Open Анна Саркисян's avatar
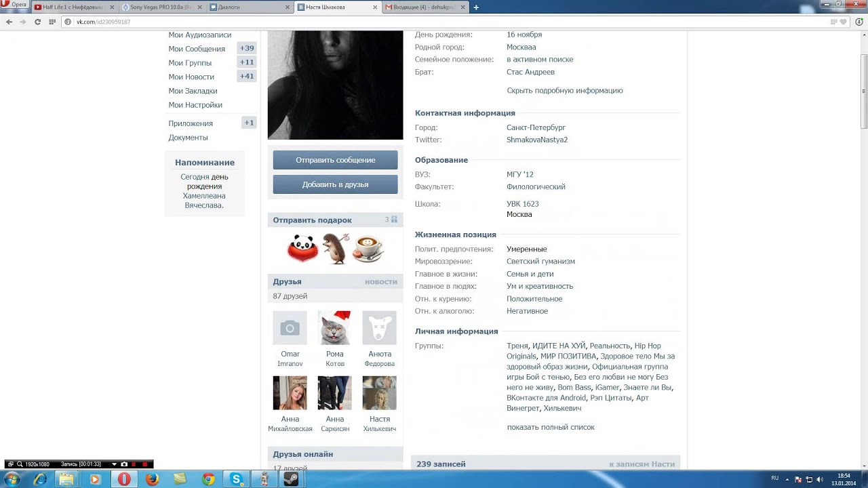The width and height of the screenshot is (868, 488). pos(335,393)
